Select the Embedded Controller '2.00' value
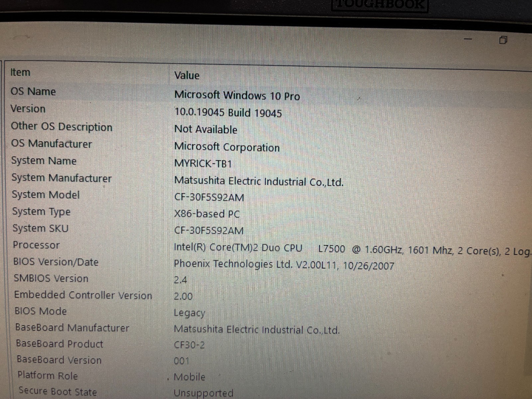The height and width of the screenshot is (399, 532). pos(183,296)
